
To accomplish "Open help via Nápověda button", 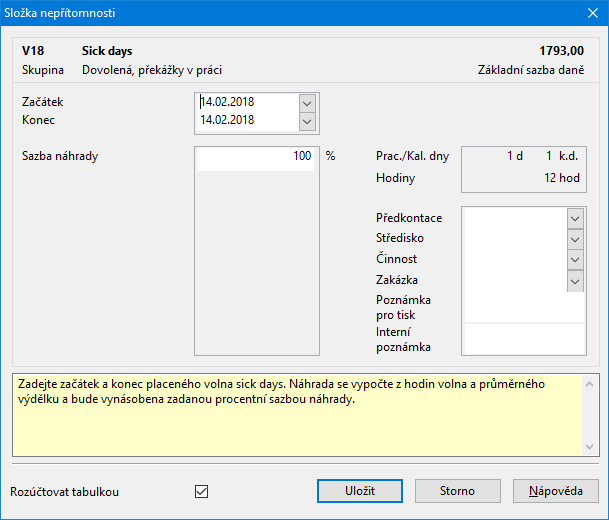I will click(555, 491).
